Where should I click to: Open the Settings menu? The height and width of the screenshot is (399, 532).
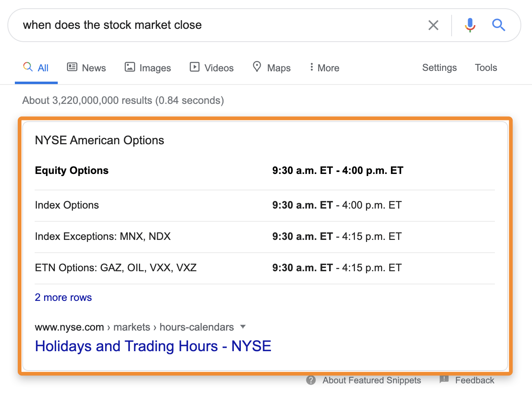439,67
